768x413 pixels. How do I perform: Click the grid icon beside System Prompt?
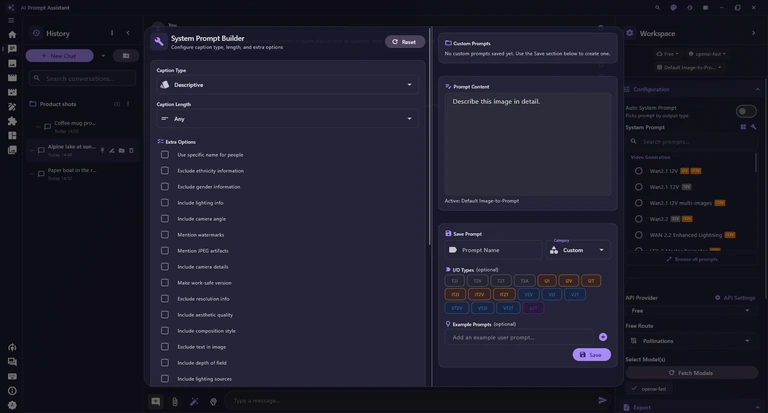743,127
